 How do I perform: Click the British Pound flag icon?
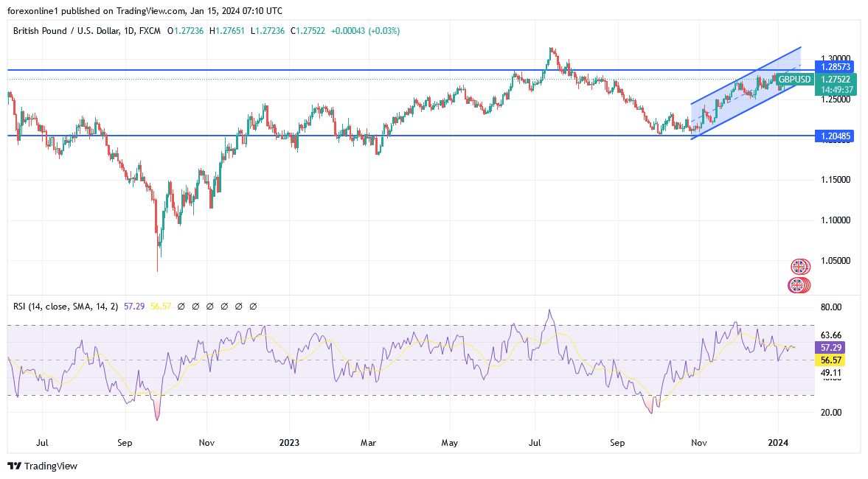pos(799,266)
